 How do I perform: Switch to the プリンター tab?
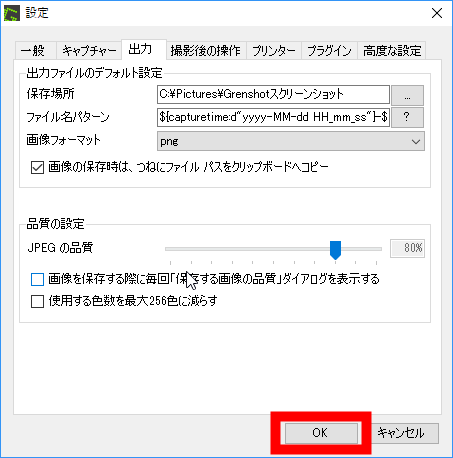pyautogui.click(x=274, y=51)
